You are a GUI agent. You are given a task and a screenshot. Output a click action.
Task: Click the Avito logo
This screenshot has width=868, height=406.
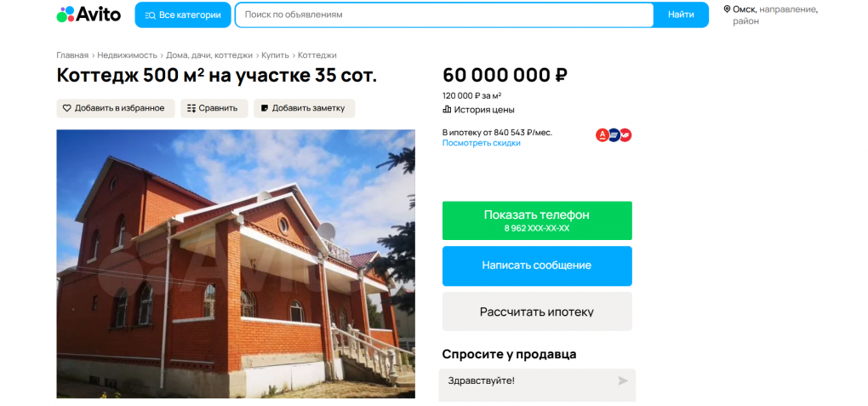(x=89, y=14)
